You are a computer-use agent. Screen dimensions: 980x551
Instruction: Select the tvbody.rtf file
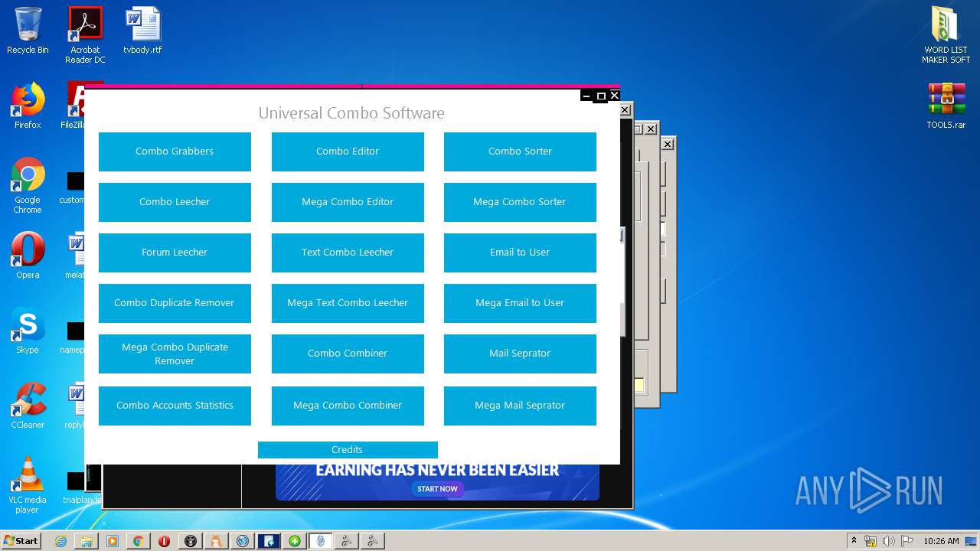[142, 31]
